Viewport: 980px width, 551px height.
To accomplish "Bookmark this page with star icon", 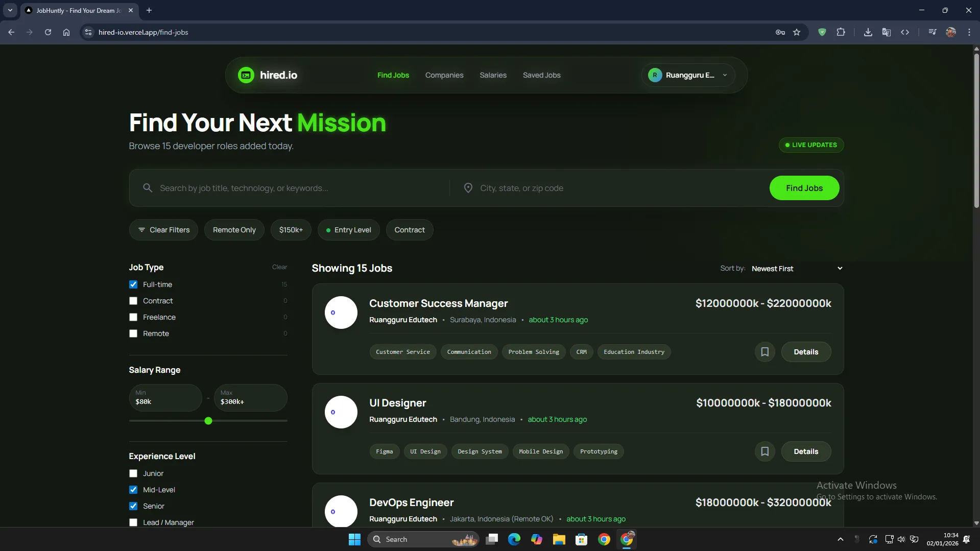I will [x=797, y=32].
